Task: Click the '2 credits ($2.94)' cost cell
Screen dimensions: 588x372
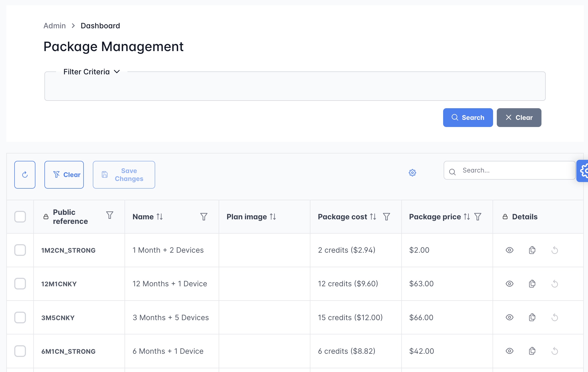Action: point(356,250)
